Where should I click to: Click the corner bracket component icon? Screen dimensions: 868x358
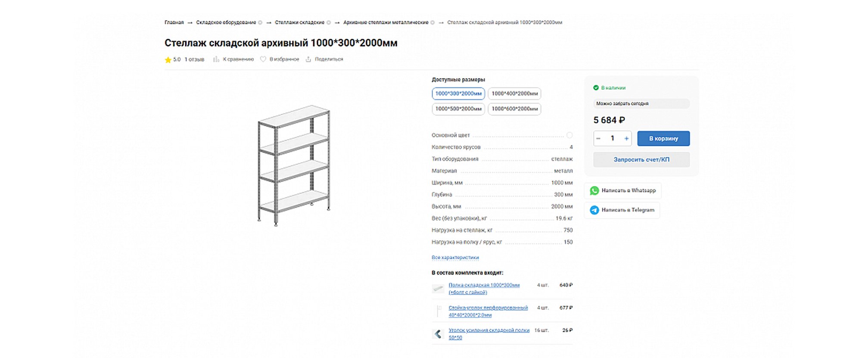coord(438,334)
